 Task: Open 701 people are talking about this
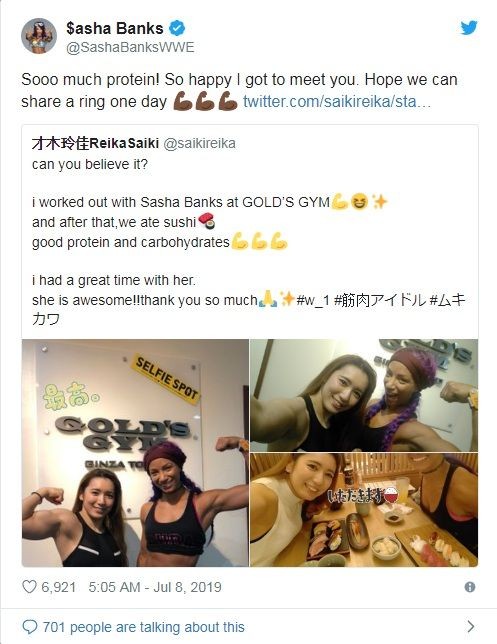click(x=143, y=627)
